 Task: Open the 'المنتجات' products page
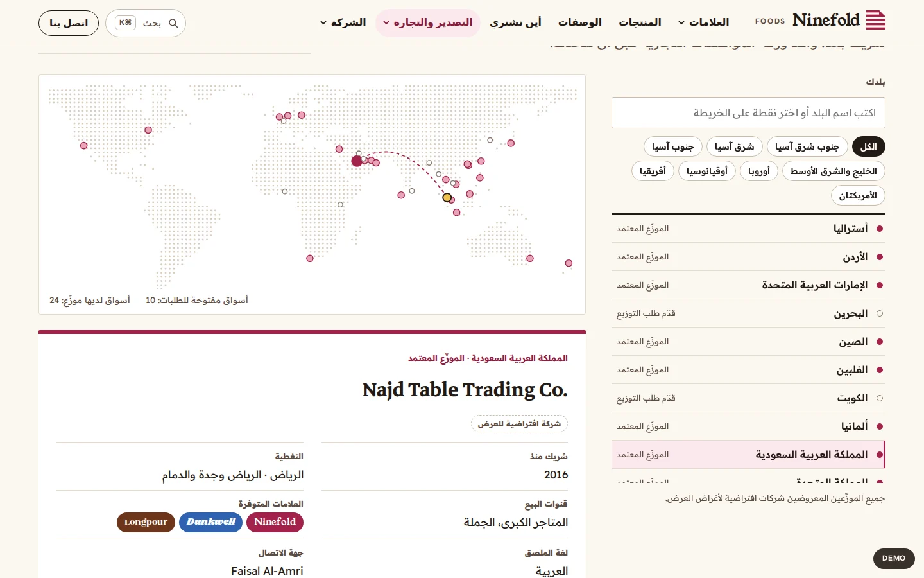[640, 22]
